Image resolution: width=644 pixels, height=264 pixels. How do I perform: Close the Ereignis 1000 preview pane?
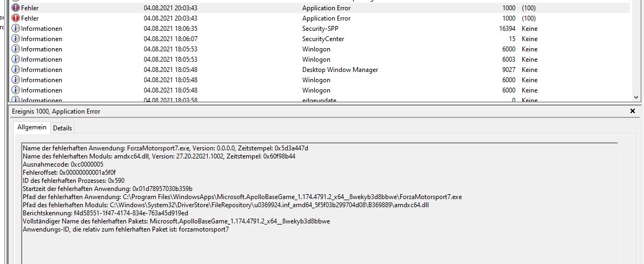coord(633,111)
